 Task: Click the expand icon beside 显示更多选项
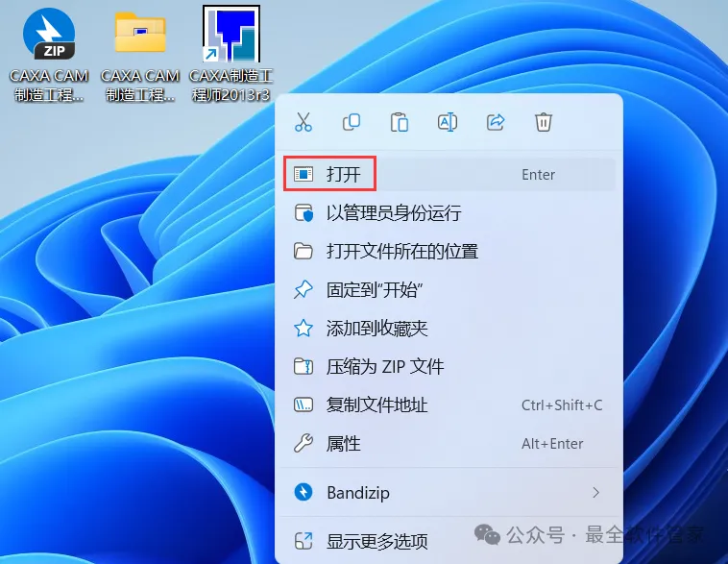pos(303,541)
